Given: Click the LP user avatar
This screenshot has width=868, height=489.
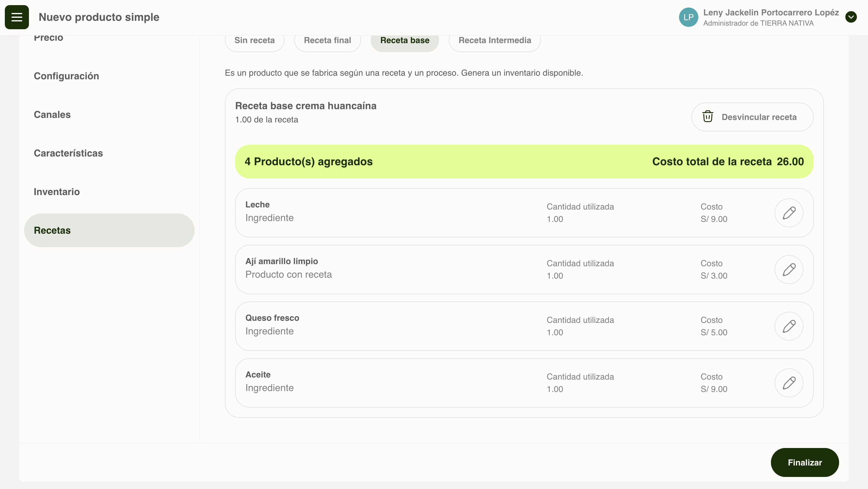Looking at the screenshot, I should (688, 17).
